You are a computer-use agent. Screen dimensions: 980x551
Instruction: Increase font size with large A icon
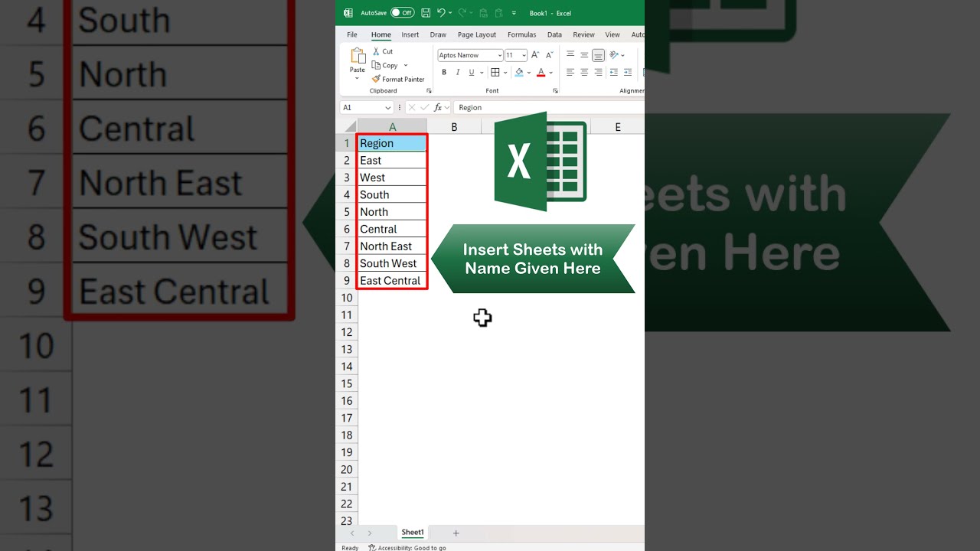535,55
